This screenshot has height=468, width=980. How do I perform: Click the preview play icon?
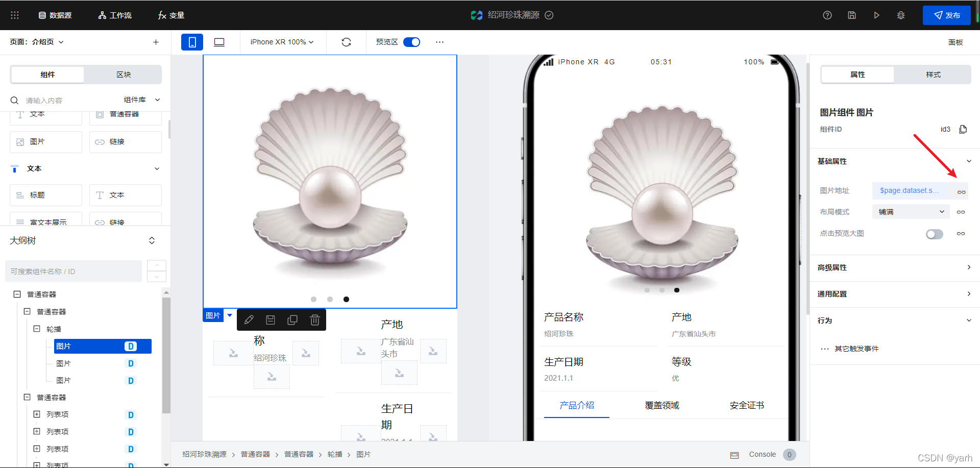pos(876,15)
